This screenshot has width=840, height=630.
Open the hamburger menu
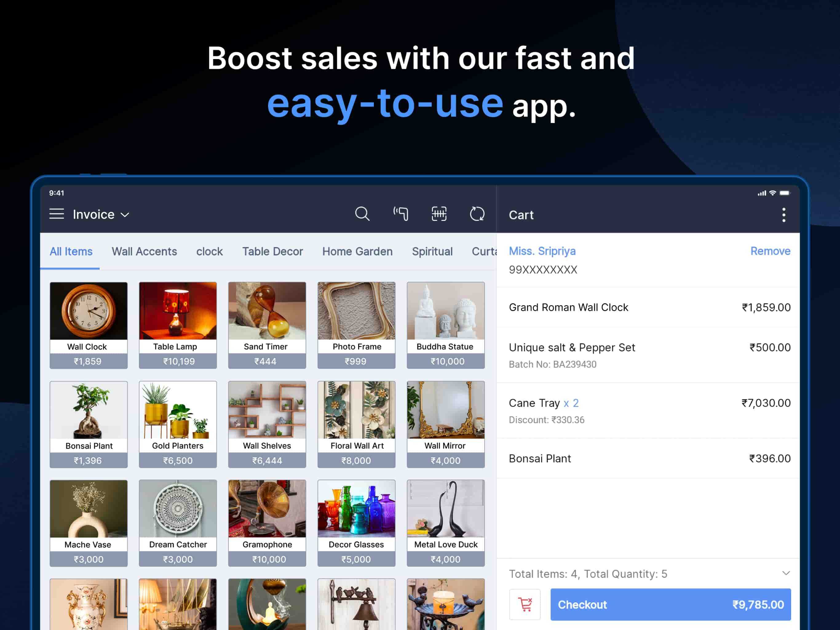pos(57,214)
